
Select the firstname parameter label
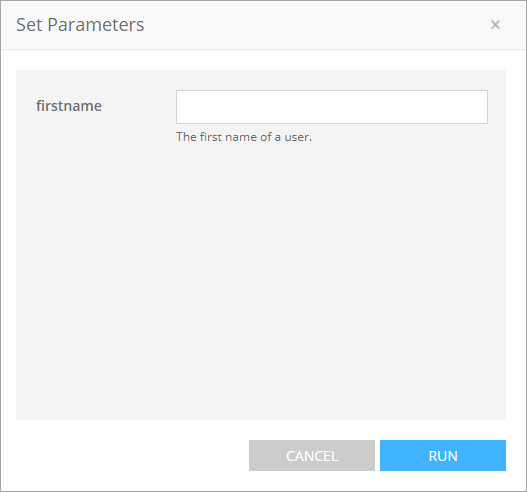click(x=69, y=106)
